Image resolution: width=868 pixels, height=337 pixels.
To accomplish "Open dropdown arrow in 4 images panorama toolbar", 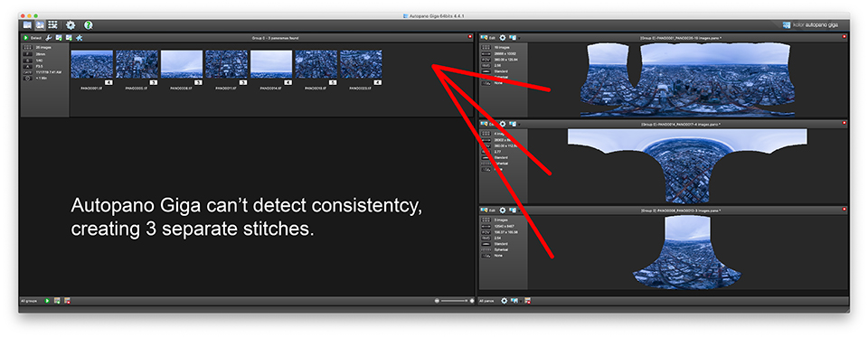I will [x=518, y=125].
